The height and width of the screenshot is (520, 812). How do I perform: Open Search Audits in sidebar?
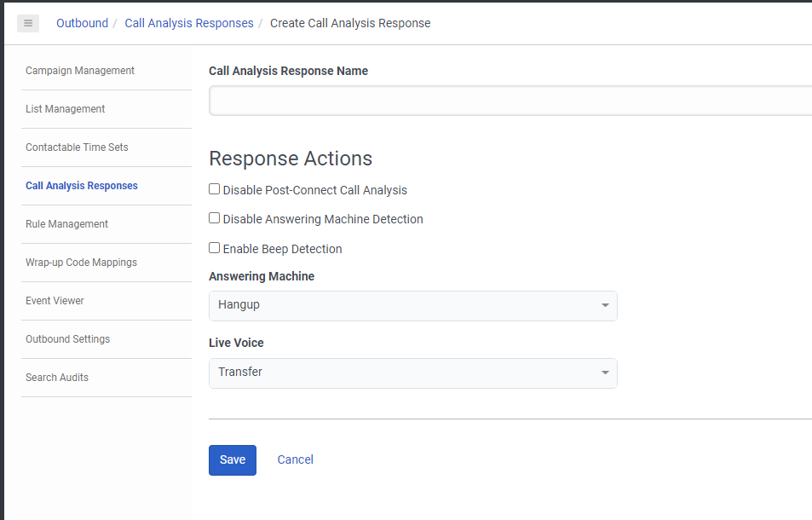[x=57, y=378]
